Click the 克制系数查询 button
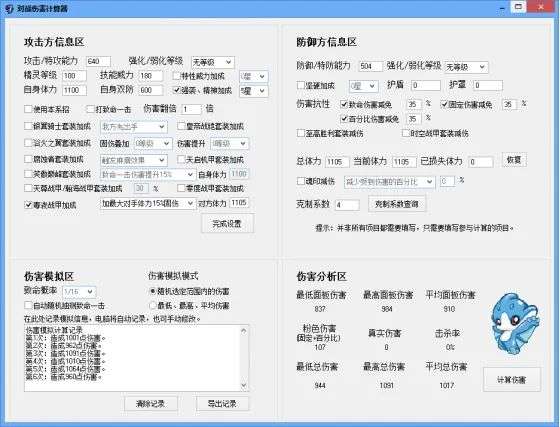 (x=397, y=204)
